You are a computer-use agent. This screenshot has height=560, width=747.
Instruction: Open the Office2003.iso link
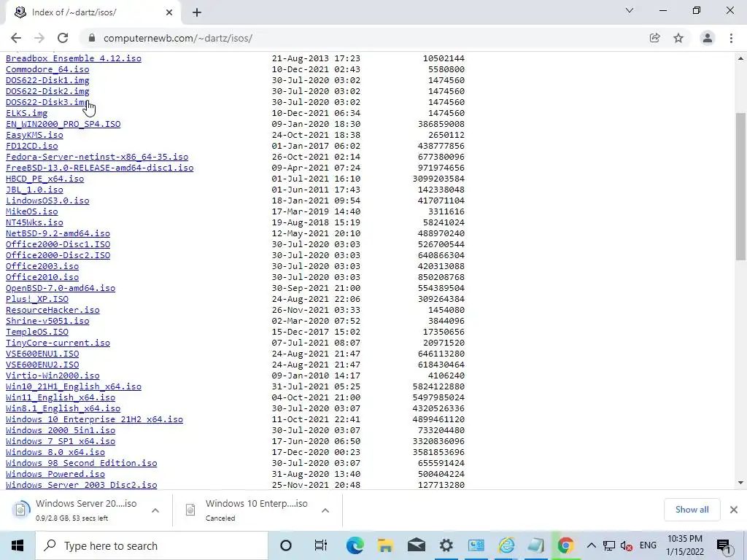click(x=42, y=266)
